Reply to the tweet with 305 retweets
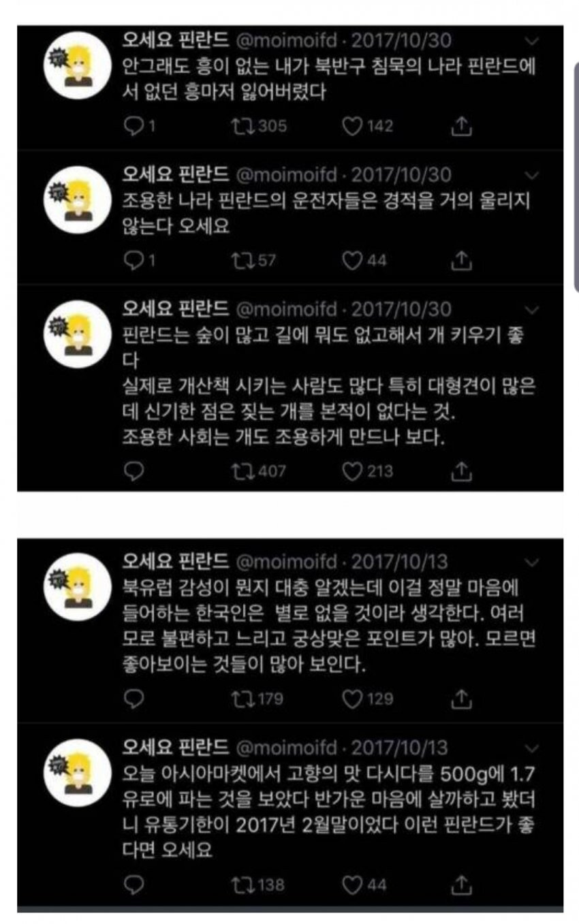The height and width of the screenshot is (924, 579). pos(135,126)
